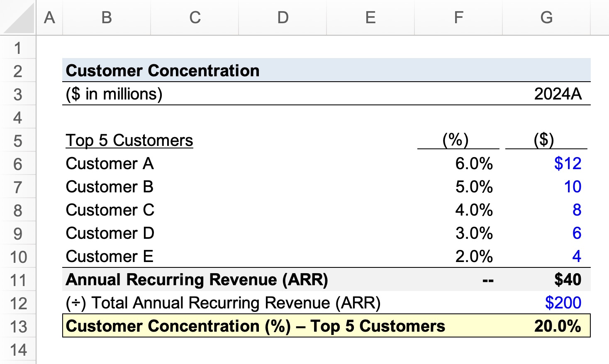Image resolution: width=609 pixels, height=364 pixels.
Task: Select column D header
Action: [x=283, y=17]
